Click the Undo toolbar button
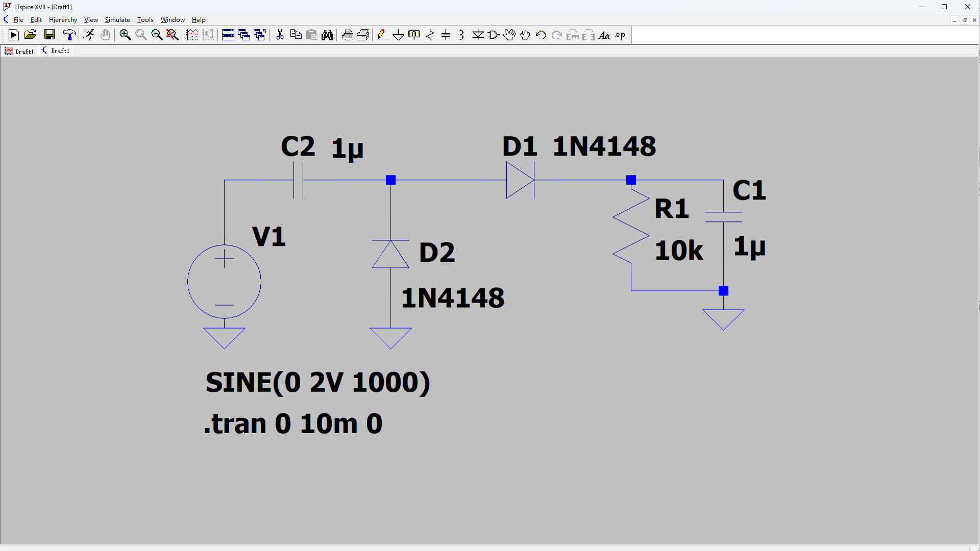 [541, 35]
